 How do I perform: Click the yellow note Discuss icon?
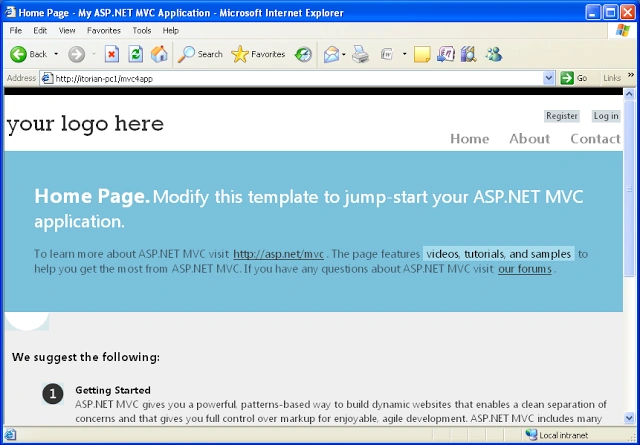tap(422, 54)
